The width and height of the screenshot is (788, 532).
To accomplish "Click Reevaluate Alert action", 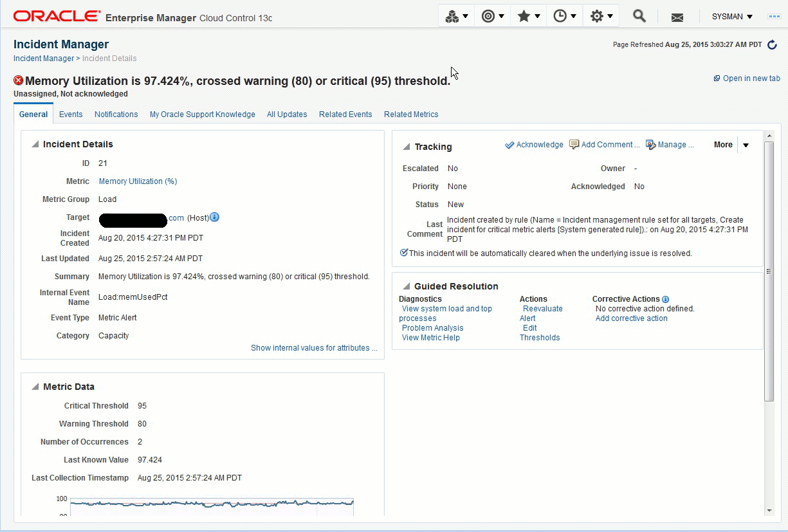I will [542, 313].
